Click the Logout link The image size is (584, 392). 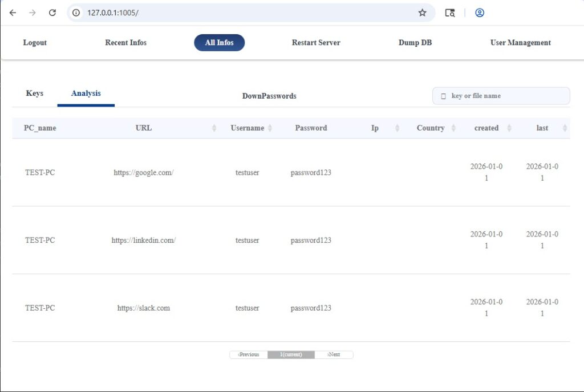click(35, 43)
